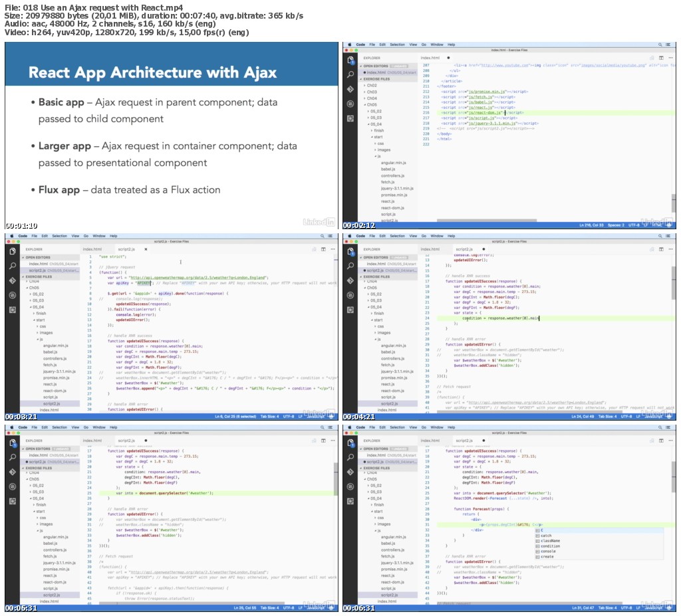
Task: Expand images folder in the 00:04:21 frame
Action: coord(382,332)
